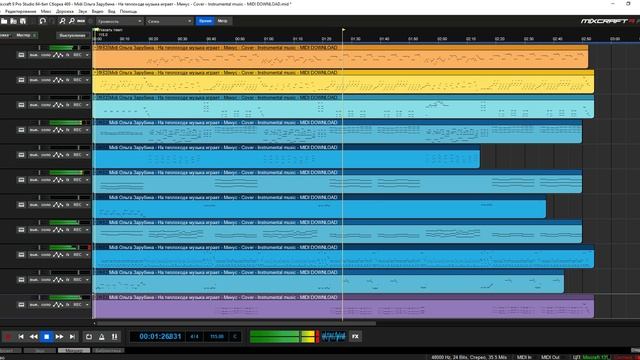Click the MIDI icon in the toolbar
The image size is (640, 360).
(81, 21)
